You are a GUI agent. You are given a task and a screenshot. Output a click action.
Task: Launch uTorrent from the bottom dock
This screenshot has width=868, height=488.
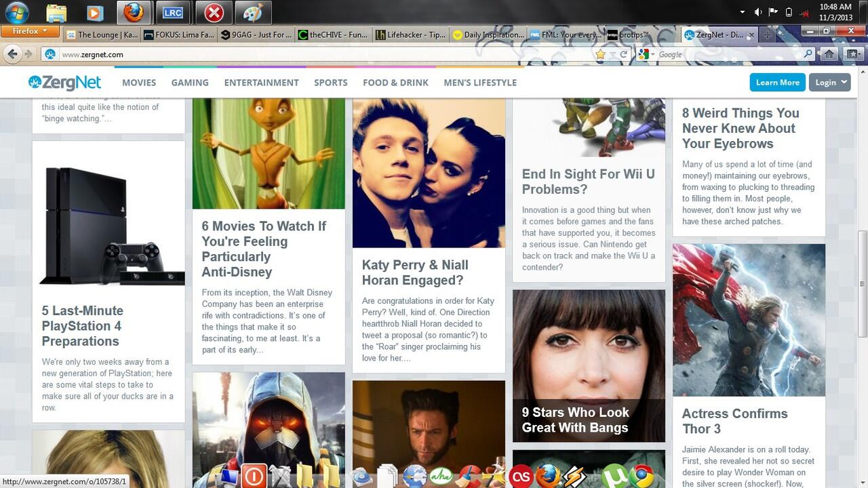614,476
